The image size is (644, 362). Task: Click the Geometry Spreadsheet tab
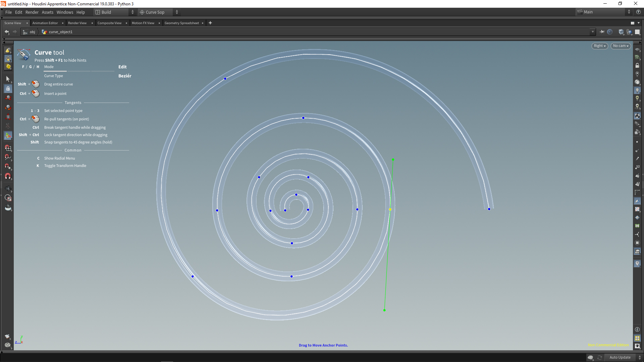[182, 22]
